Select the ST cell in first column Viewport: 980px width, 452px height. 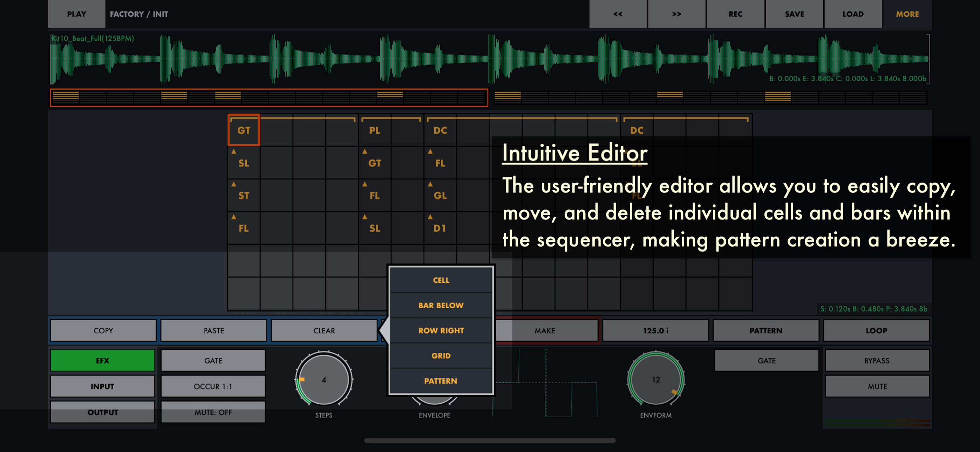[x=244, y=196]
